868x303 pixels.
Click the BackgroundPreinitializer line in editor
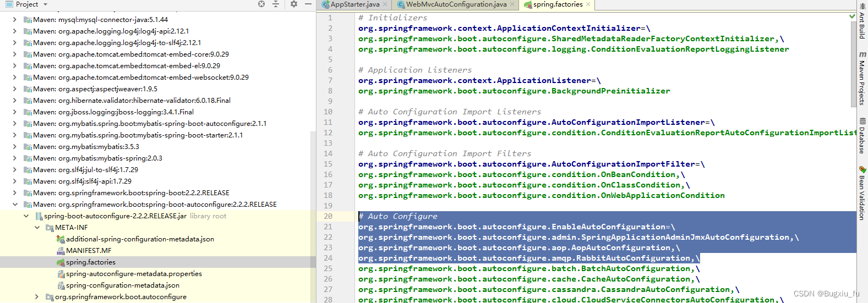[514, 91]
